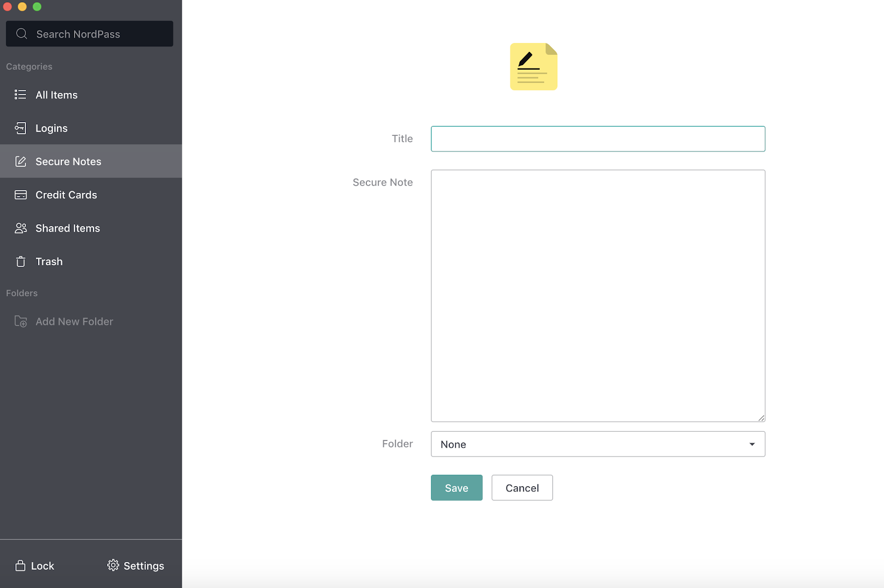Click the yellow secure note icon
Screen dimensions: 884x588
pyautogui.click(x=534, y=66)
